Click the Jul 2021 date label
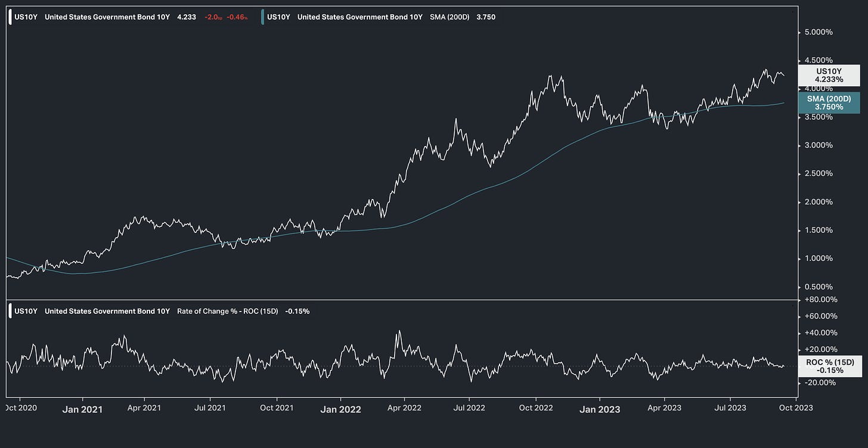The image size is (868, 448). [x=209, y=409]
